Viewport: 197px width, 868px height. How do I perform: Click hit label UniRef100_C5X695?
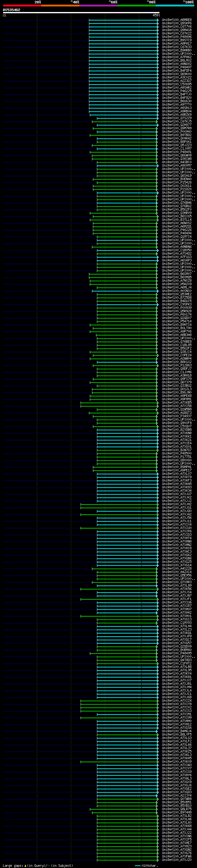[177, 84]
